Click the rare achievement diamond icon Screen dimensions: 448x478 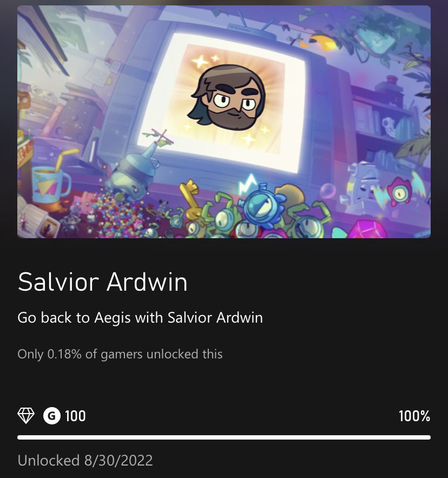point(26,416)
